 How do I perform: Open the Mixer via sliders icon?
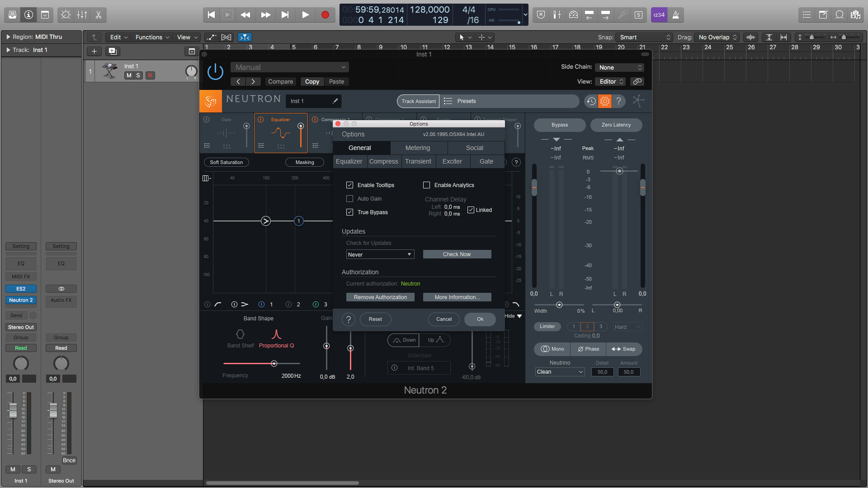(x=82, y=15)
